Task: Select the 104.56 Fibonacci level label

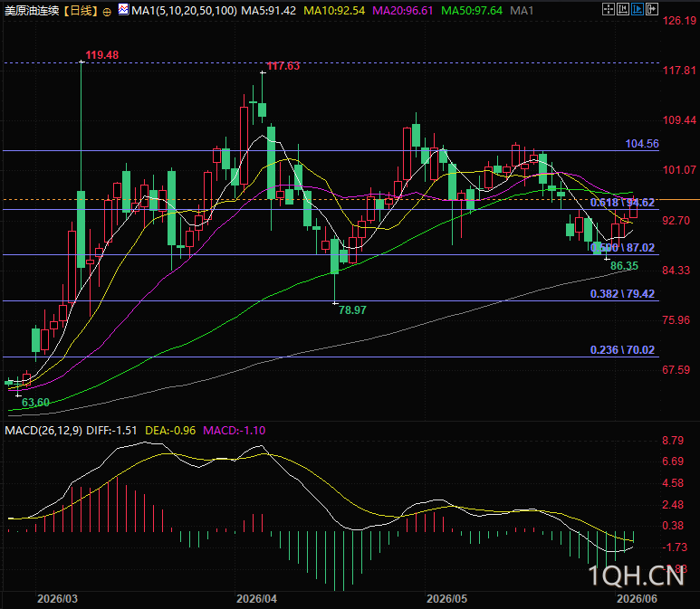Action: click(x=642, y=144)
